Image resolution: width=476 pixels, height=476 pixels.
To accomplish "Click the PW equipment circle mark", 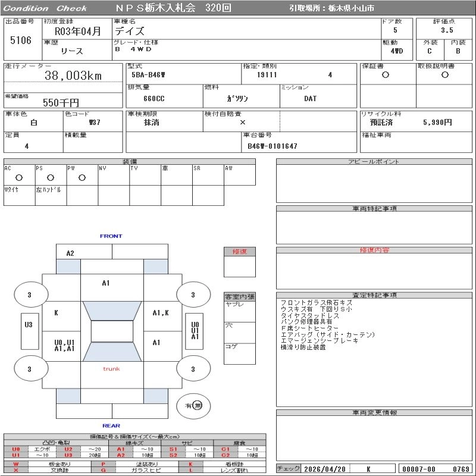I will click(82, 177).
